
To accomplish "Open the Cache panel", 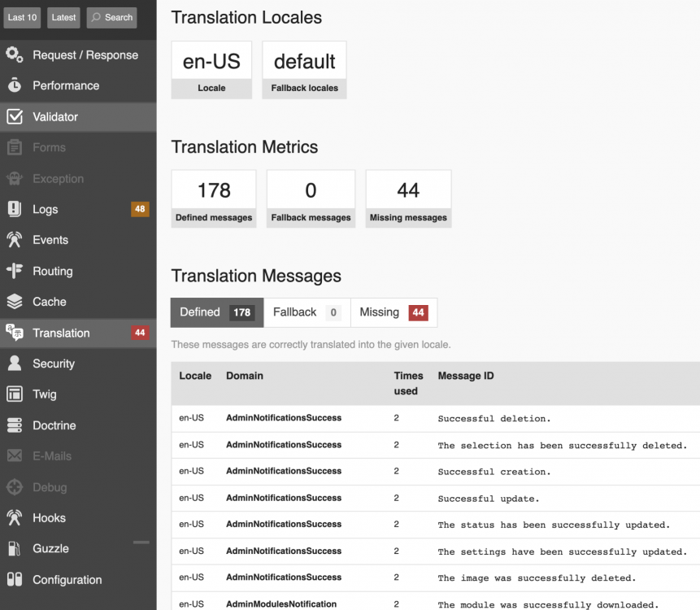I will pos(78,302).
